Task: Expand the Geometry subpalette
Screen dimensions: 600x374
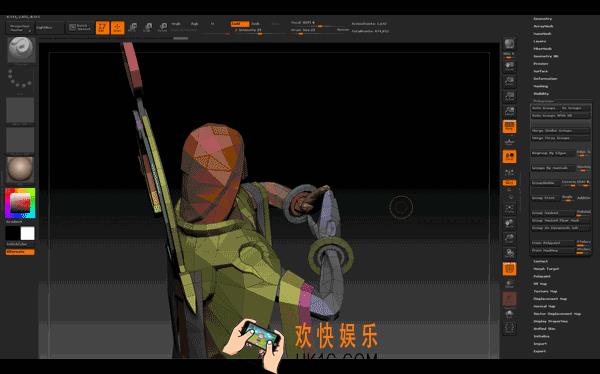Action: tap(543, 19)
